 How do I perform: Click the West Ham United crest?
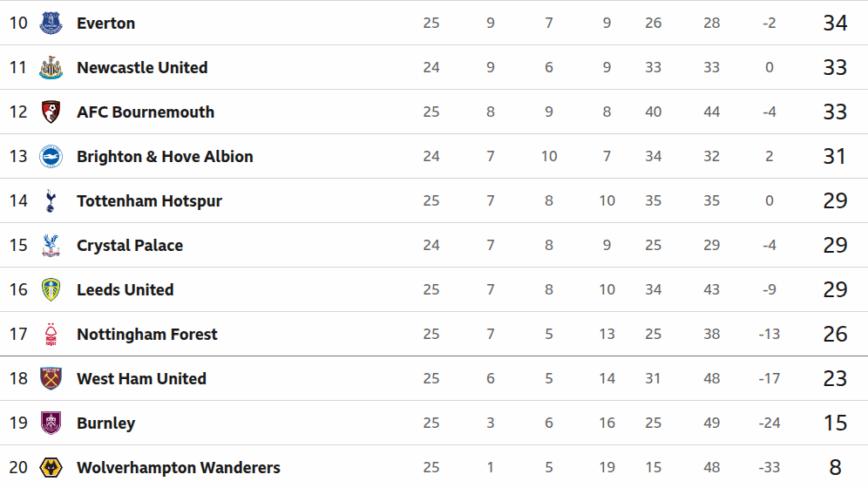tap(51, 379)
